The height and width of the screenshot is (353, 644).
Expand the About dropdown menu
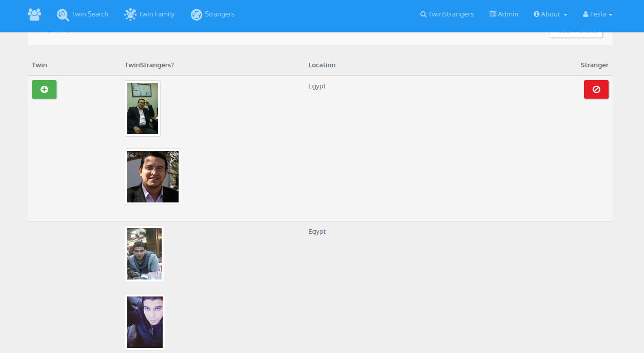tap(551, 14)
